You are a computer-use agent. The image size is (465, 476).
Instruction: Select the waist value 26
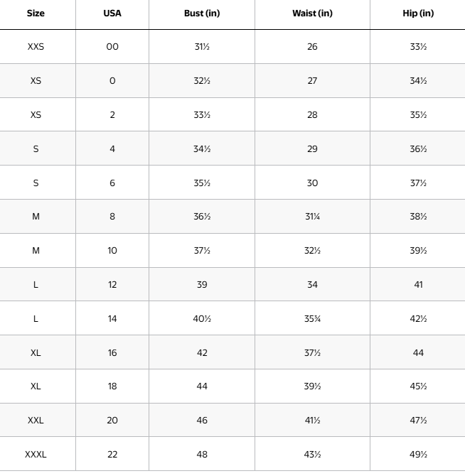click(312, 47)
